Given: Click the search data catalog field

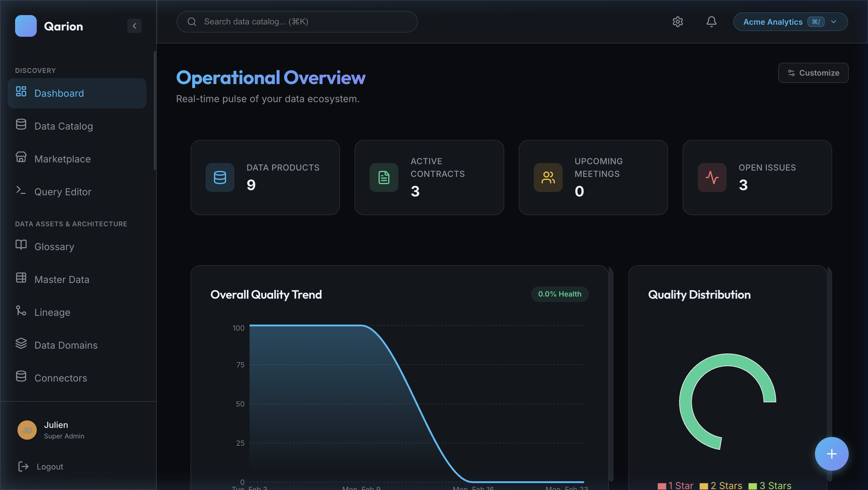Looking at the screenshot, I should (x=297, y=22).
